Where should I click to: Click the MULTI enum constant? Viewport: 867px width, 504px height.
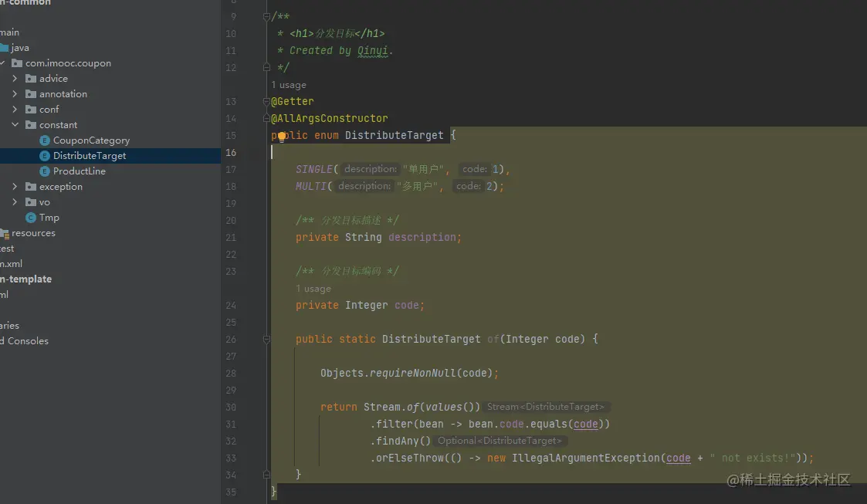[x=311, y=186]
